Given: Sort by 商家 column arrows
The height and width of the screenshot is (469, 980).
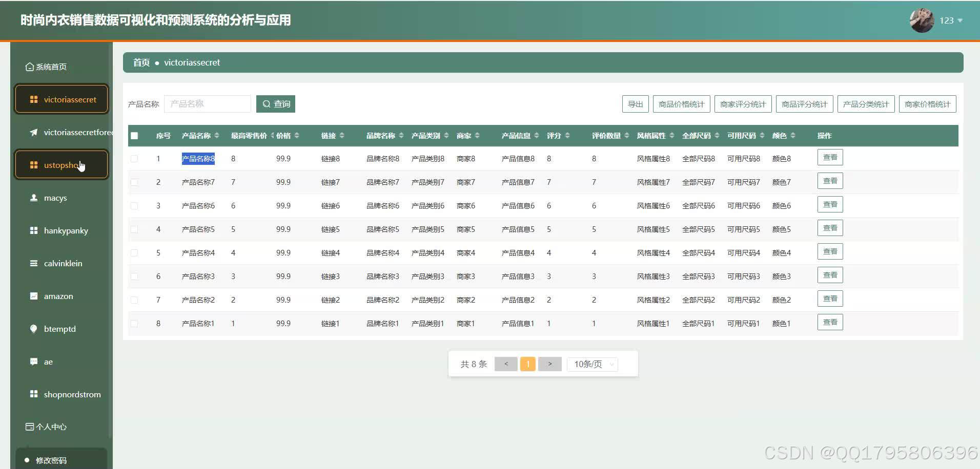Looking at the screenshot, I should point(477,136).
